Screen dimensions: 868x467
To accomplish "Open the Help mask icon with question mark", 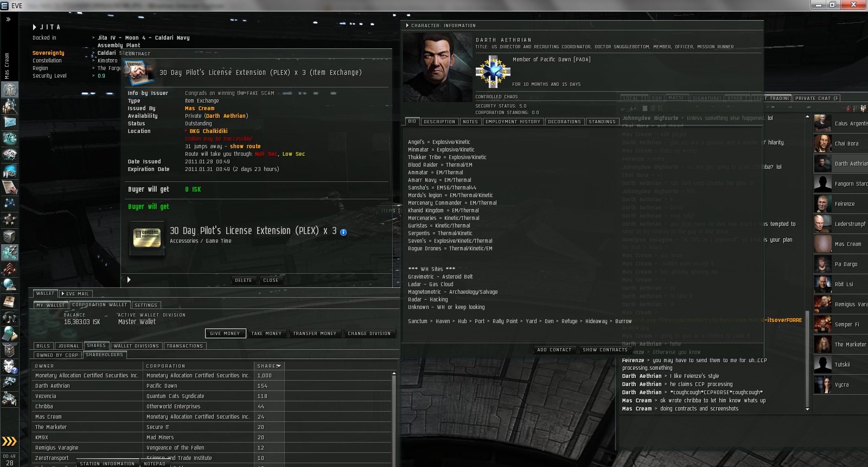I will 10,367.
